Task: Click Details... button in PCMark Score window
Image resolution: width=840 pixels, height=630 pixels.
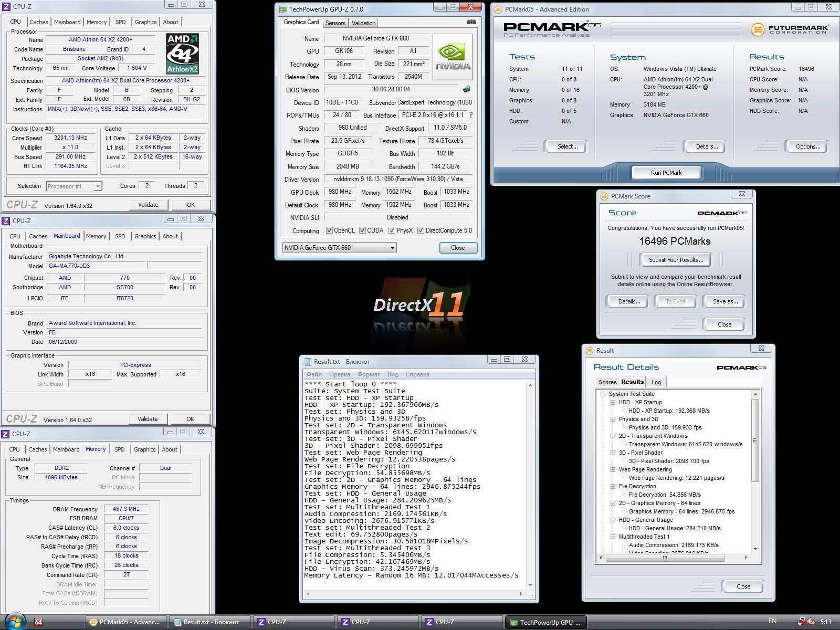Action: (x=629, y=301)
